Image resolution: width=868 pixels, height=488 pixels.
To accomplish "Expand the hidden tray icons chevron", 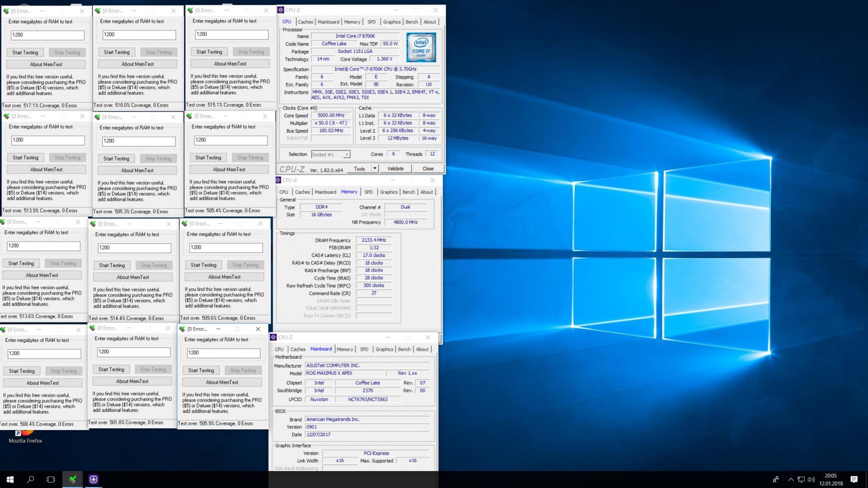I will (791, 480).
